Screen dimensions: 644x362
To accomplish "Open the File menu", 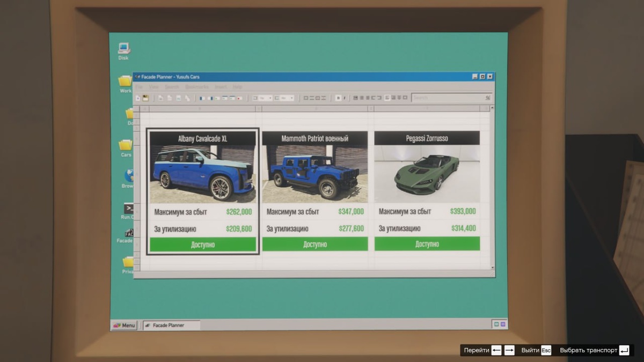I will tap(139, 87).
